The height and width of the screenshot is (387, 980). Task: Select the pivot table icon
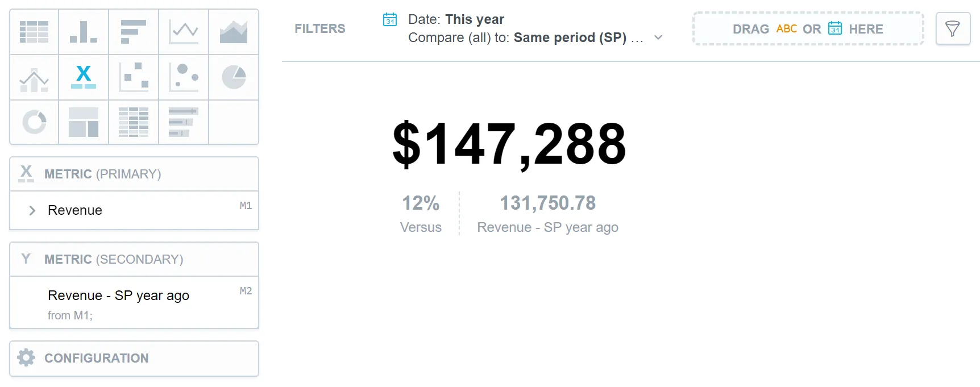134,122
